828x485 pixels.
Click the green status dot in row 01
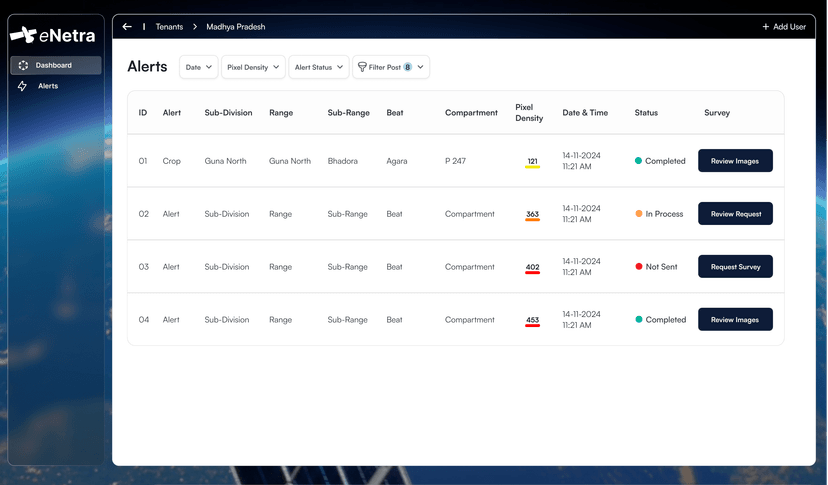[x=639, y=161]
